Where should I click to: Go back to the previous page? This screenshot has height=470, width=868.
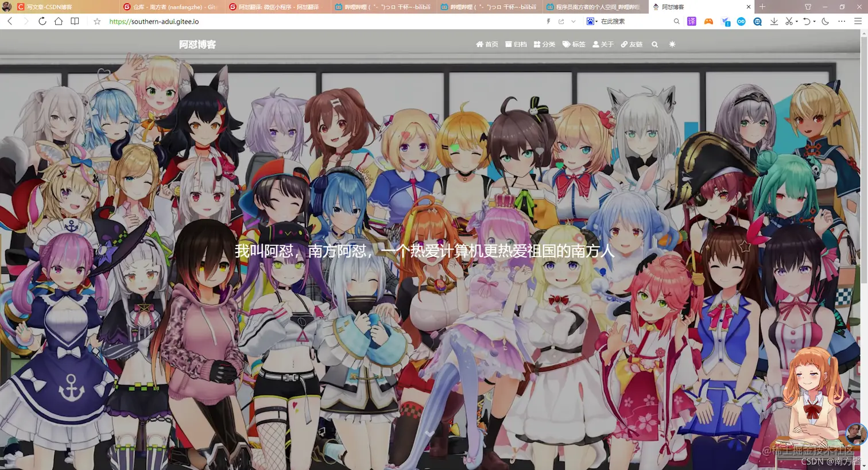(x=10, y=21)
